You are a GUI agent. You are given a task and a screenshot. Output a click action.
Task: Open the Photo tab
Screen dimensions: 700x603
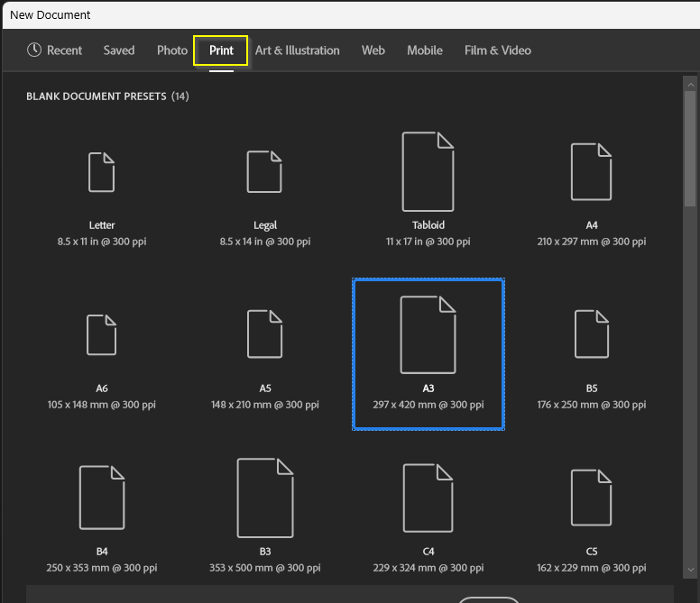click(x=172, y=50)
